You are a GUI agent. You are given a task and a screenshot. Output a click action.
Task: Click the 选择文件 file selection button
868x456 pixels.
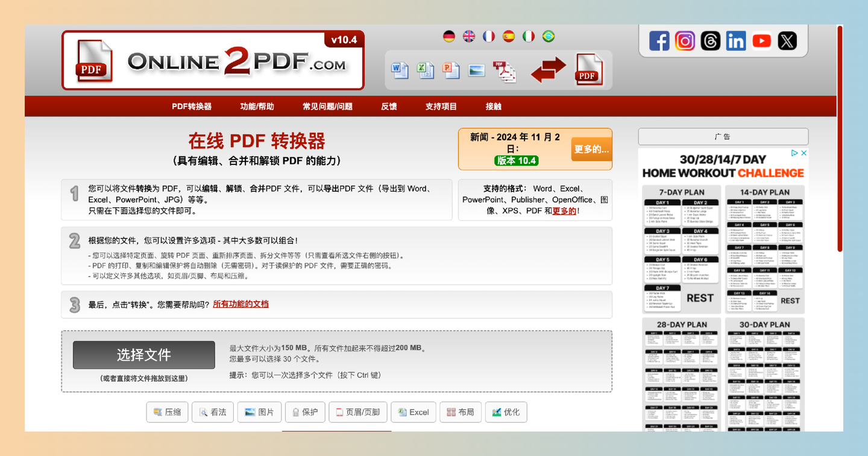coord(143,355)
